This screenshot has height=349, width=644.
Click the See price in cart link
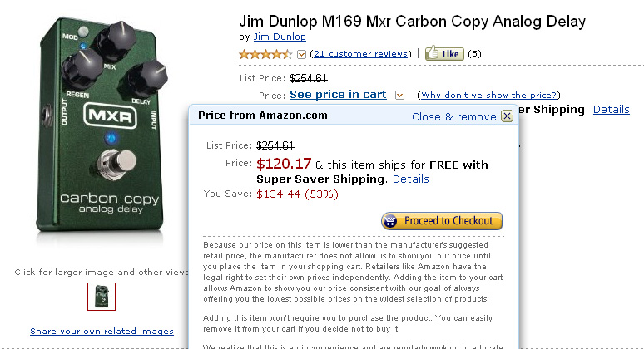(338, 95)
